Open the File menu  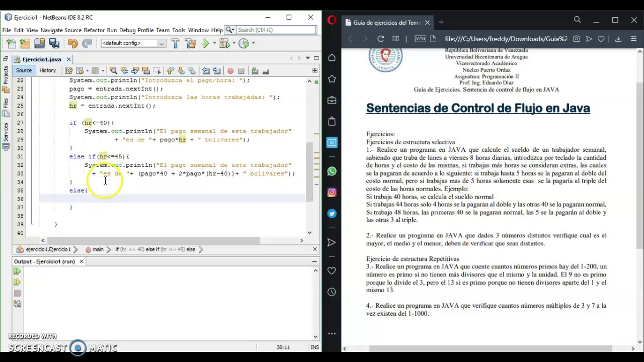(x=7, y=30)
